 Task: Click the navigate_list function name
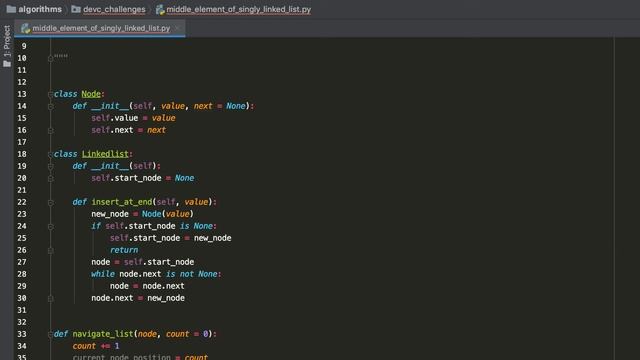pyautogui.click(x=103, y=334)
